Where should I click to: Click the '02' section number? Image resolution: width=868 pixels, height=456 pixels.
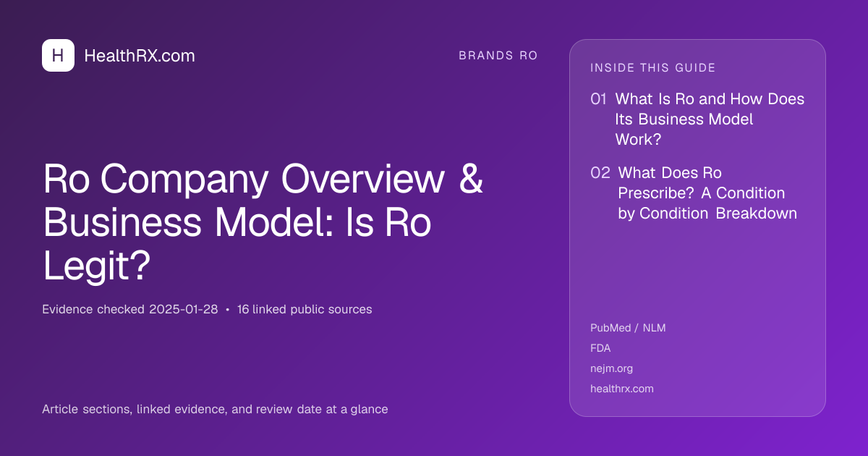point(600,173)
